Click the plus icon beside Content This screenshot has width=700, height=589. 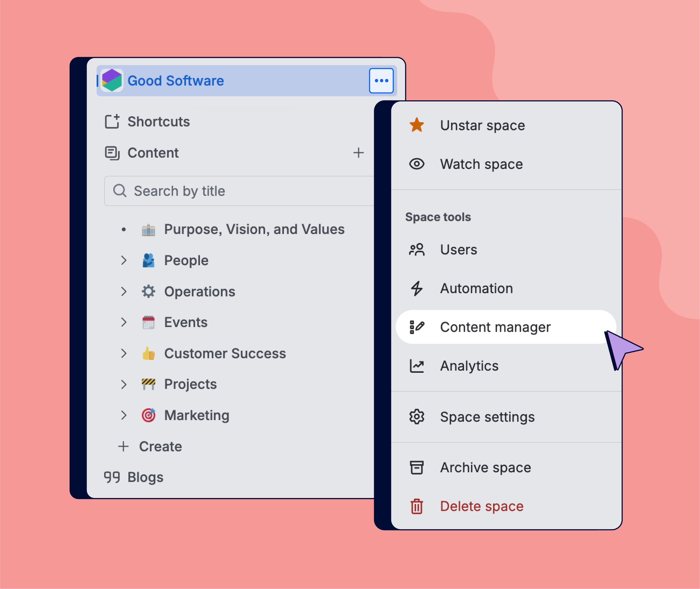[358, 152]
